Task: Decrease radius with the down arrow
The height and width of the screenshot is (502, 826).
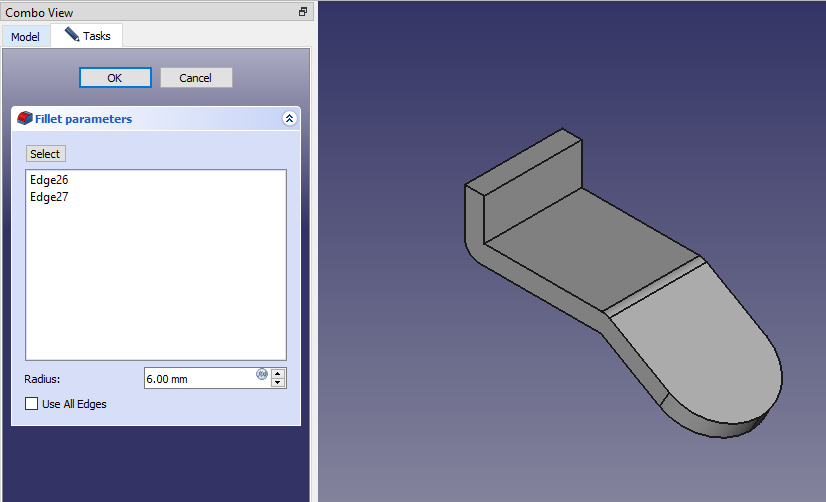Action: 279,383
